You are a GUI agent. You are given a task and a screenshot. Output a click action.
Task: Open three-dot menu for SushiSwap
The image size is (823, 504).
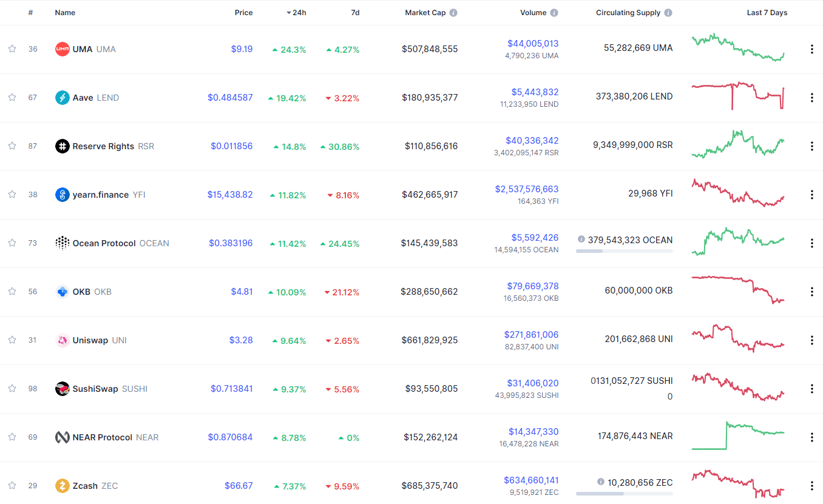click(x=811, y=389)
